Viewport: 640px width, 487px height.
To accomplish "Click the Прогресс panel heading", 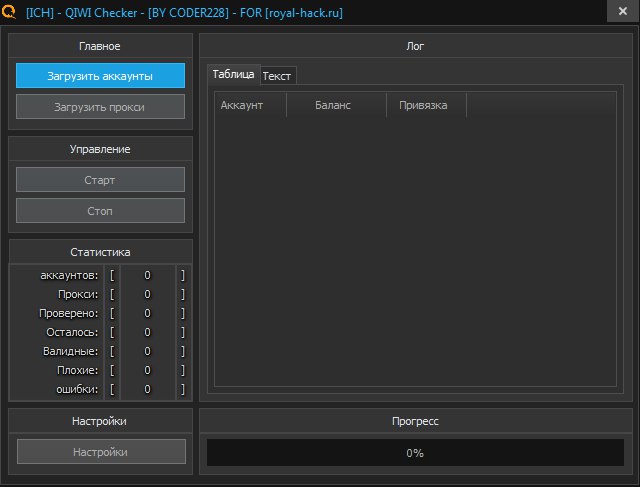I will click(x=415, y=421).
